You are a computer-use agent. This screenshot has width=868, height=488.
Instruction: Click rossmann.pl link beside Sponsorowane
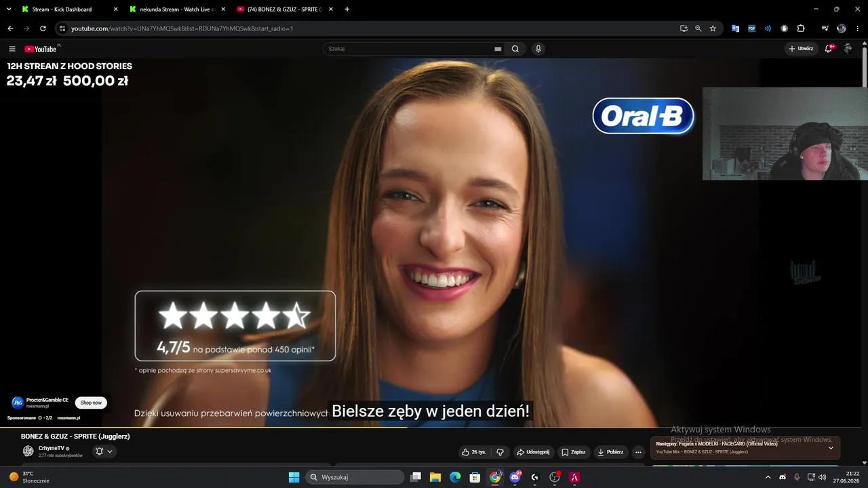click(68, 418)
